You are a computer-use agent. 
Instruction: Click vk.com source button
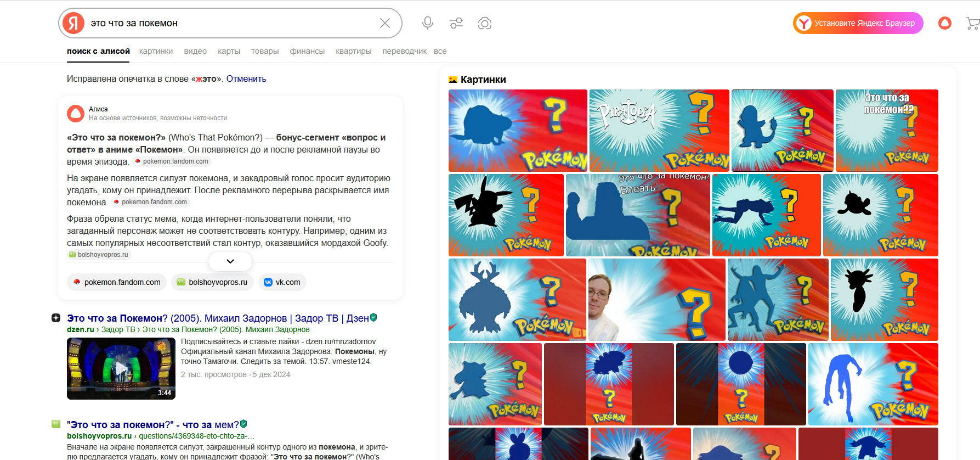[282, 282]
